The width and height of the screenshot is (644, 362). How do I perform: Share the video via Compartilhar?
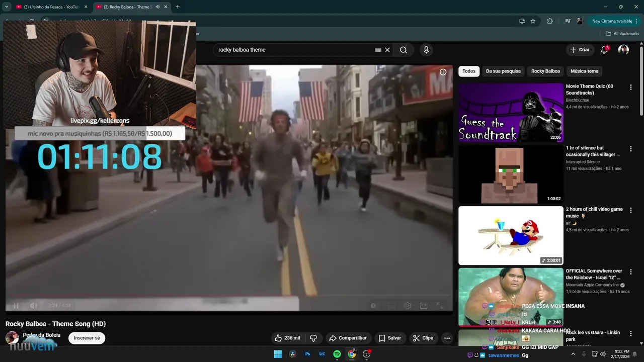348,338
